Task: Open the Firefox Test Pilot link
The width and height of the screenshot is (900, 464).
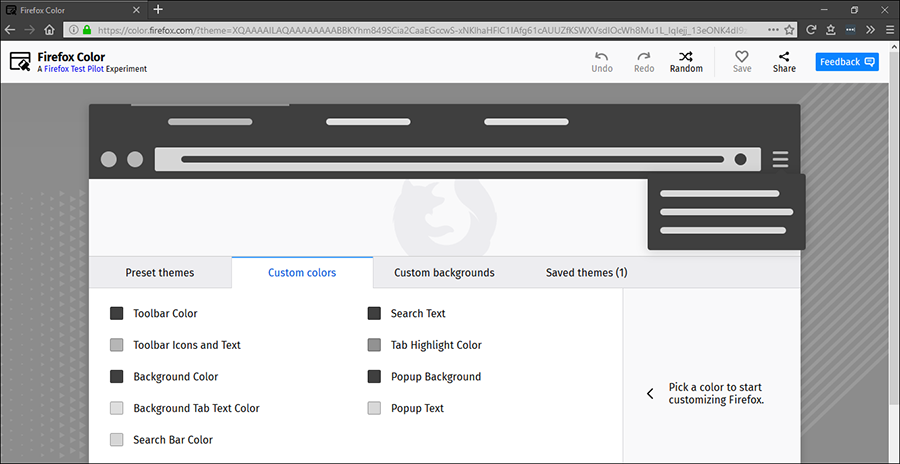Action: point(74,69)
